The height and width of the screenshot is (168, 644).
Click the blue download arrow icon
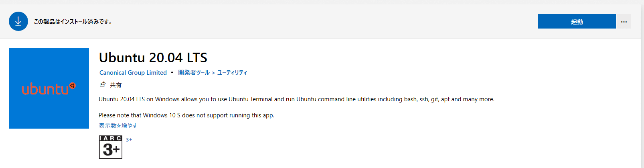[x=18, y=21]
